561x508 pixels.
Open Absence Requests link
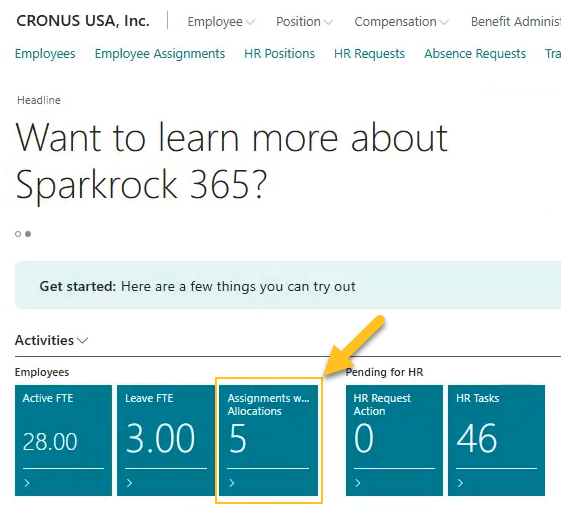click(x=475, y=54)
